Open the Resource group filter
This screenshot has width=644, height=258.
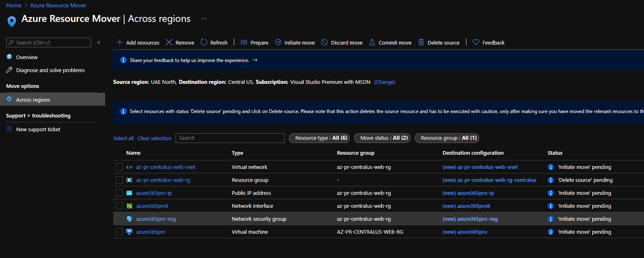(447, 138)
